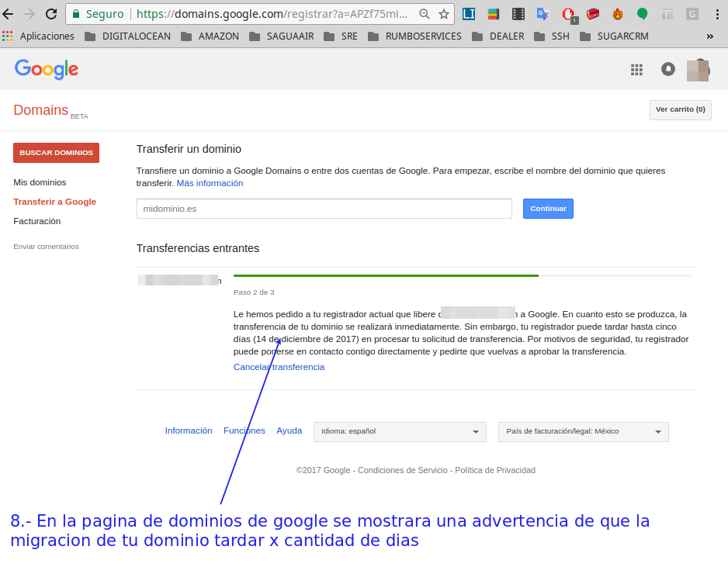Open the SAGUAAIR bookmarks folder
Viewport: 728px width, 567px height.
click(282, 36)
